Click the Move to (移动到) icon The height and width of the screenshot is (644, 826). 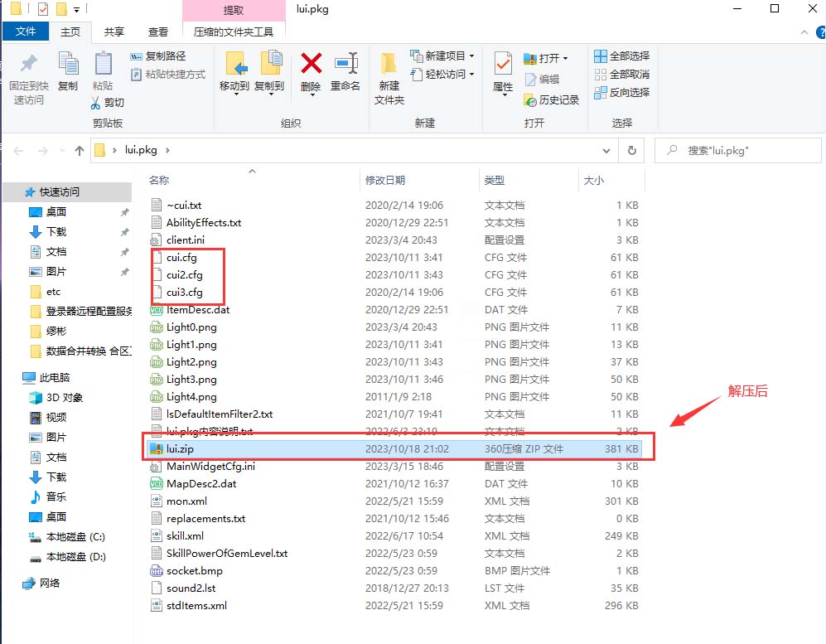(235, 65)
